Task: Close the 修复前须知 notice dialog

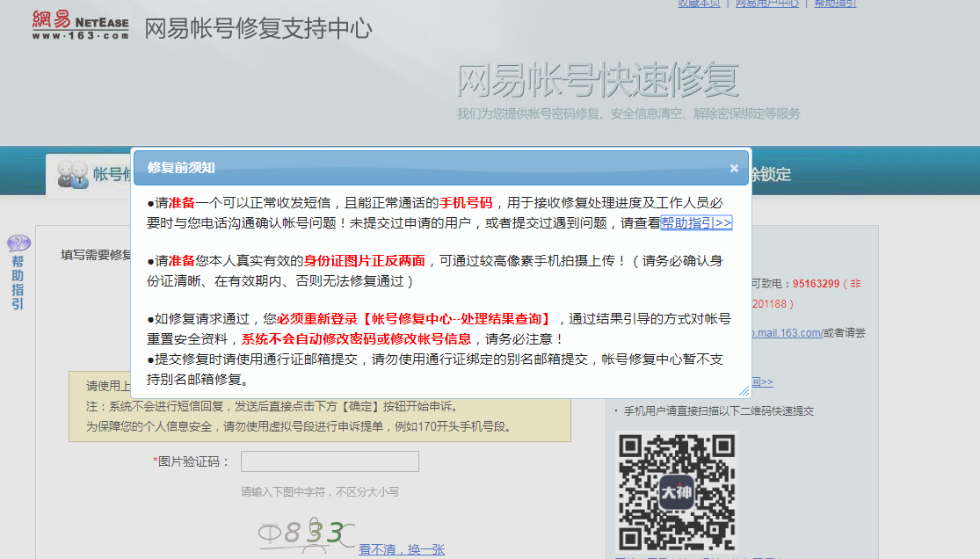Action: (x=734, y=168)
